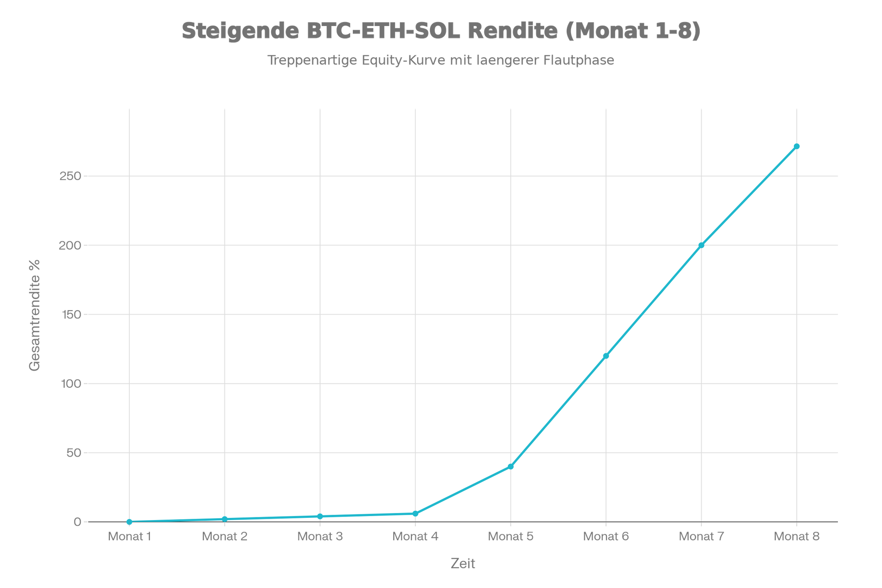Click the Monat 5 x-axis label
Viewport: 882px width, 588px height.
click(511, 536)
